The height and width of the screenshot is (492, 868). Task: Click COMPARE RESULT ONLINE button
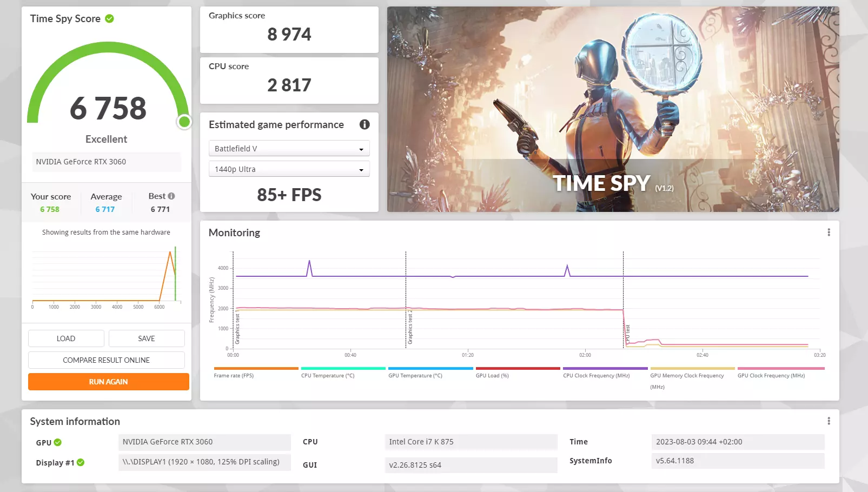click(x=107, y=360)
